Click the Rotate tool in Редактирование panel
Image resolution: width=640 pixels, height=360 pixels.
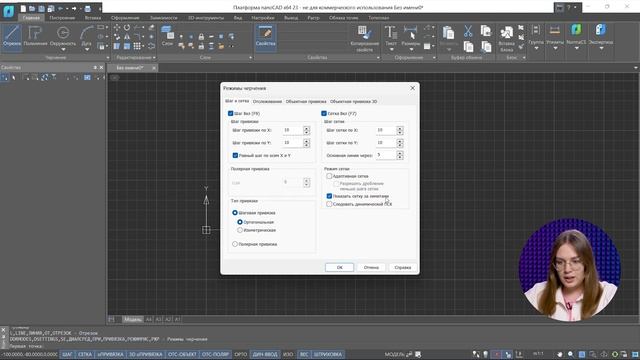[x=127, y=28]
